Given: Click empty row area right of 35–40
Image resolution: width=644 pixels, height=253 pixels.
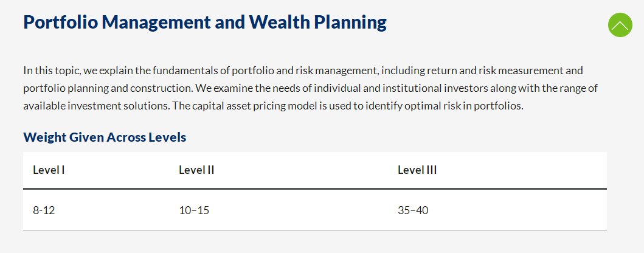Looking at the screenshot, I should click(x=518, y=210).
